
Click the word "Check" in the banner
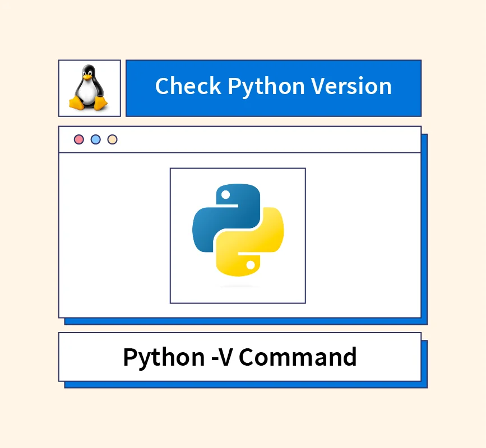188,86
